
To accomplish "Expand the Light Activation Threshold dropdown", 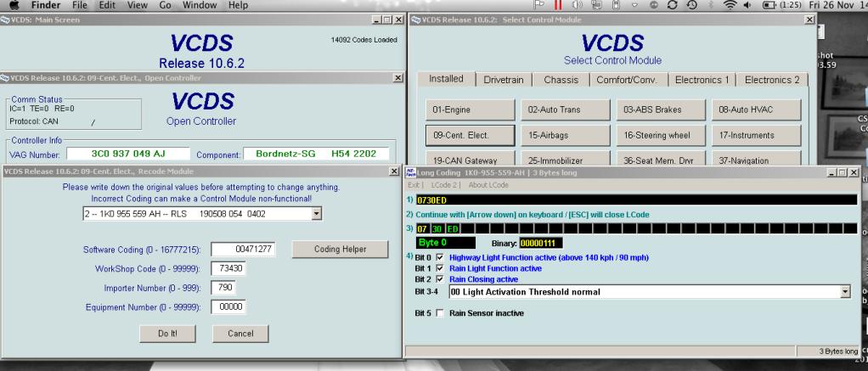I will 845,292.
